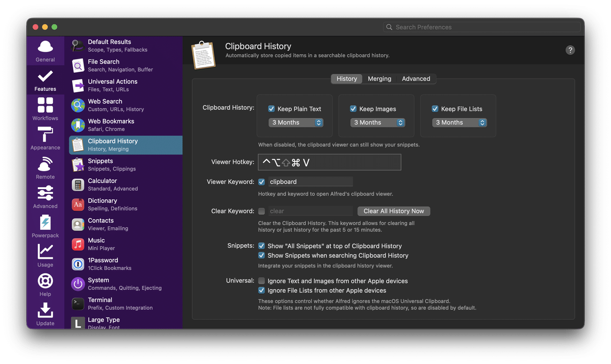Switch to the History tab

coord(347,79)
